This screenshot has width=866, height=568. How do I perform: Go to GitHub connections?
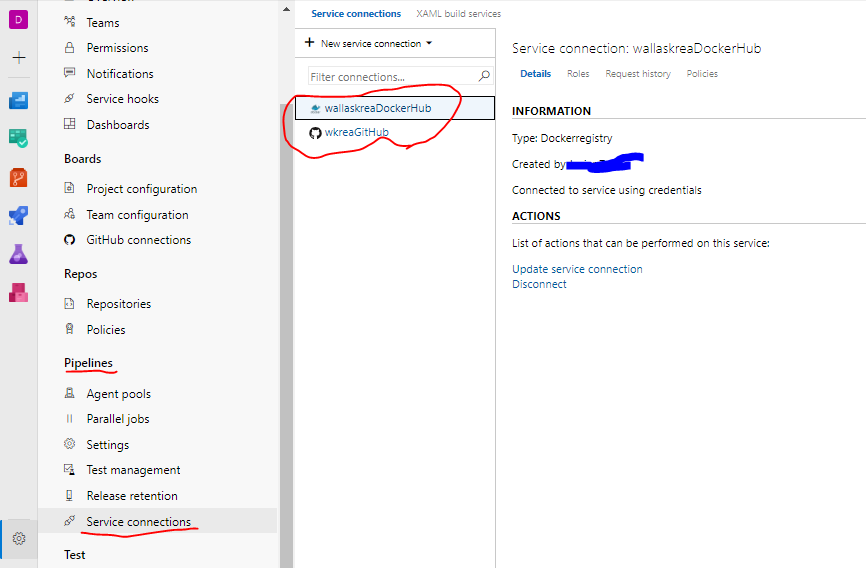(x=138, y=240)
